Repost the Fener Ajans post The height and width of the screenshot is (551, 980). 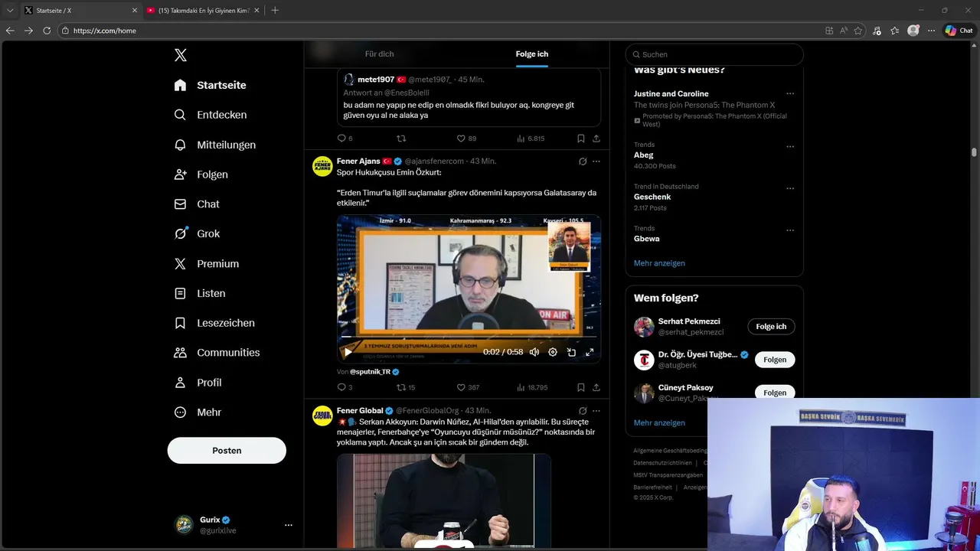tap(405, 387)
